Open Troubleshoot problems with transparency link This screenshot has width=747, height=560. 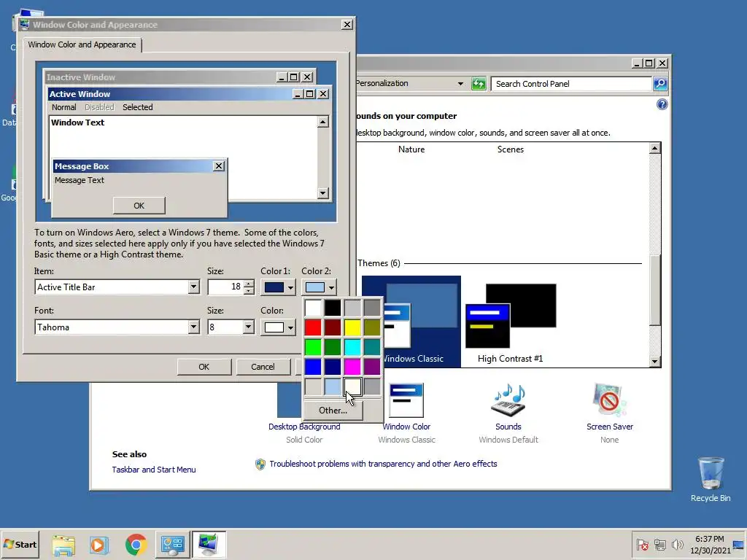383,464
